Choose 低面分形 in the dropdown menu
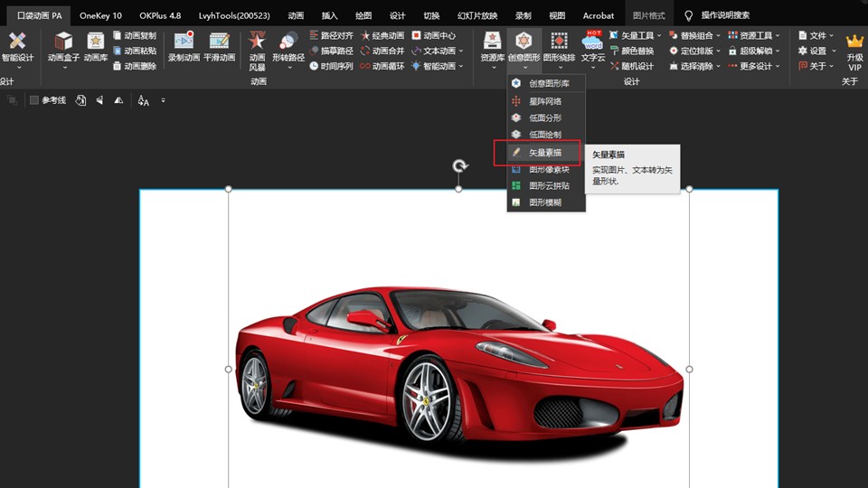Viewport: 868px width, 488px height. pos(544,117)
